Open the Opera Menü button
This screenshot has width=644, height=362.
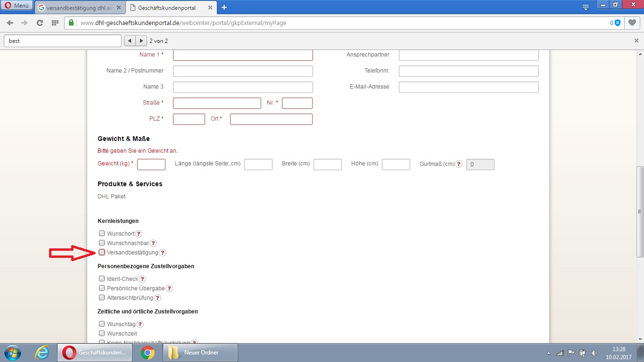click(17, 6)
